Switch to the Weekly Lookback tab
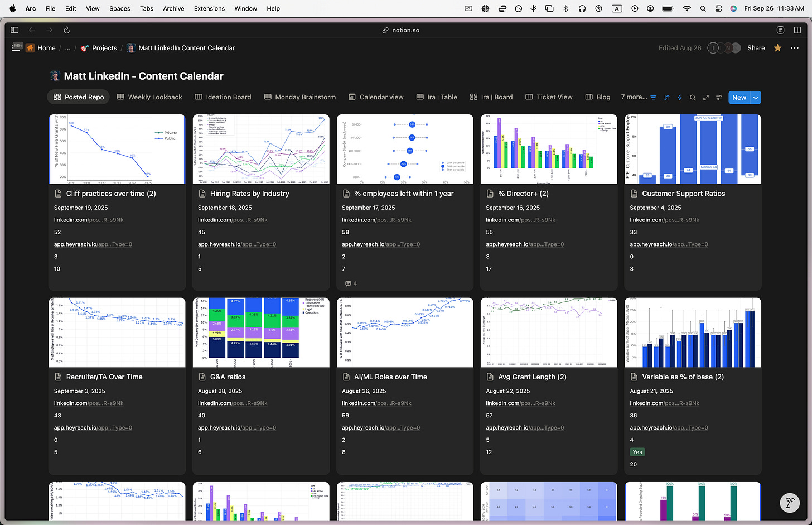Viewport: 812px width, 525px height. tap(149, 97)
